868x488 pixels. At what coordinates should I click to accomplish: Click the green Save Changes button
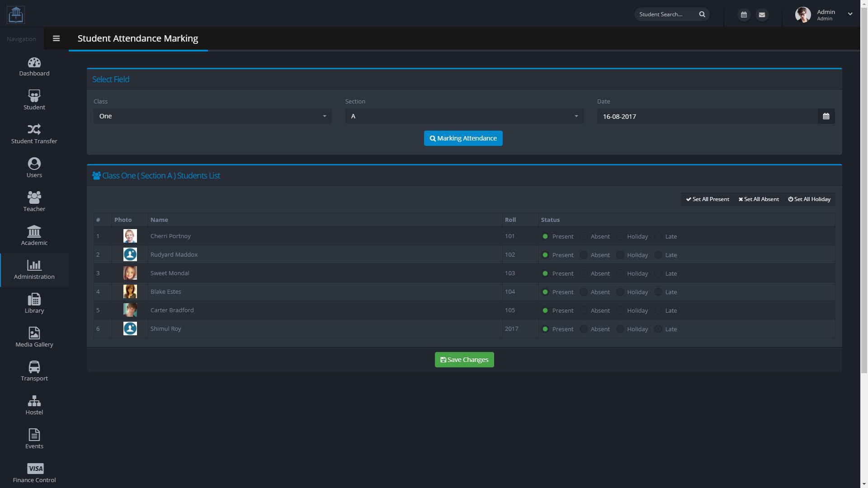click(x=464, y=360)
